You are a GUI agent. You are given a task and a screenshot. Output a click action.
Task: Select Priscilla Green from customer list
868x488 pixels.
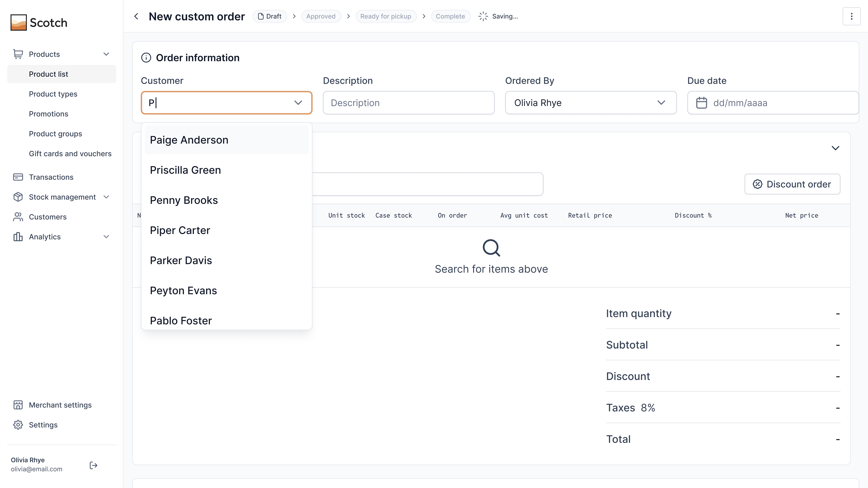[185, 170]
